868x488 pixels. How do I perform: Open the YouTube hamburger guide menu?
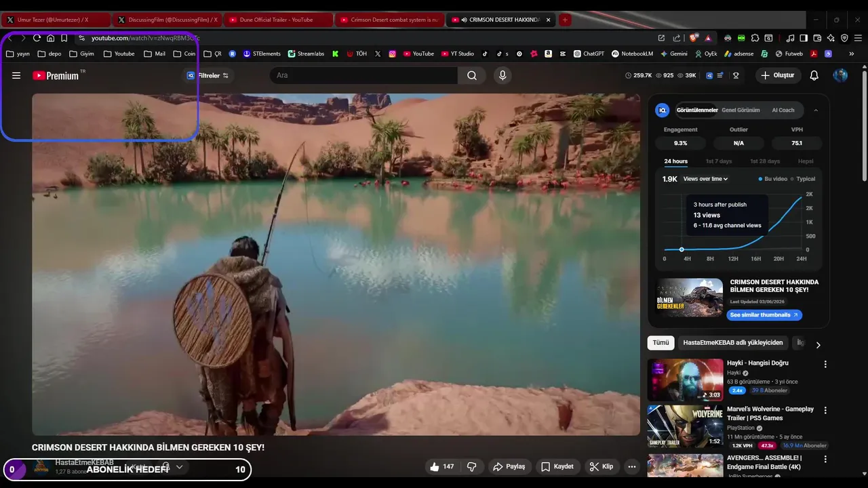[x=16, y=75]
